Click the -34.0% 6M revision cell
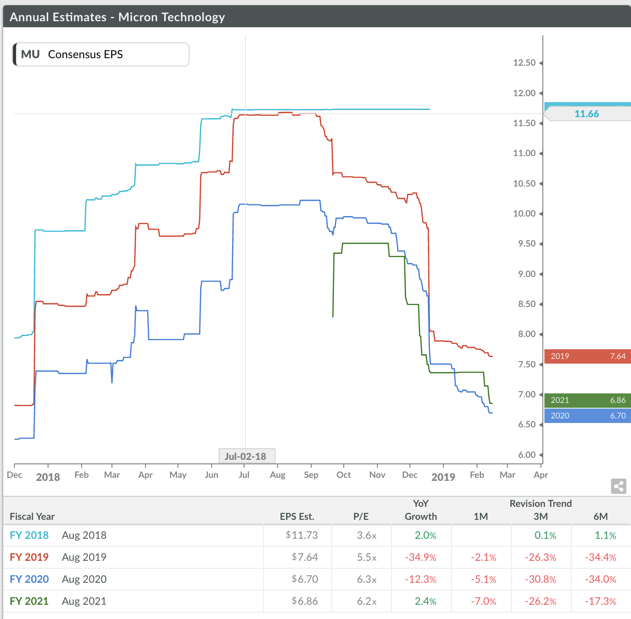 (x=600, y=579)
